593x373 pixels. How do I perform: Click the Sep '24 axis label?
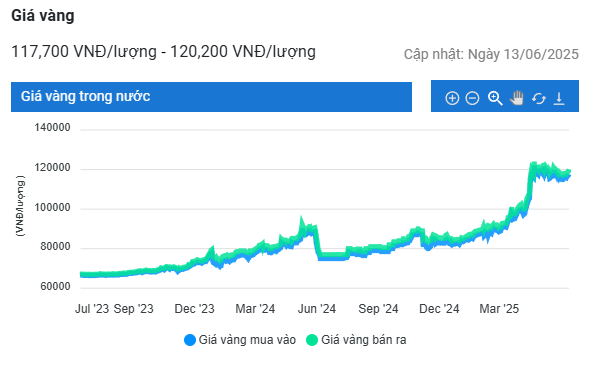tap(378, 309)
